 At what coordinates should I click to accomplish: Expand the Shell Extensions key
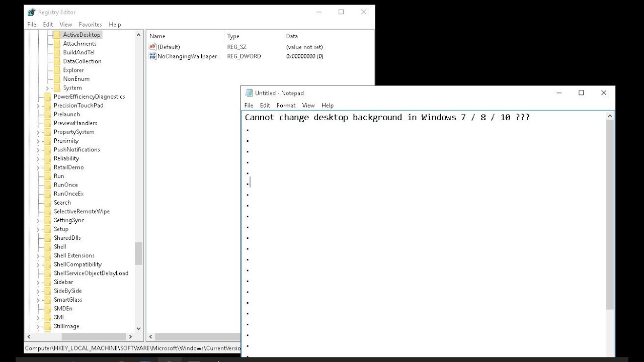pyautogui.click(x=38, y=256)
